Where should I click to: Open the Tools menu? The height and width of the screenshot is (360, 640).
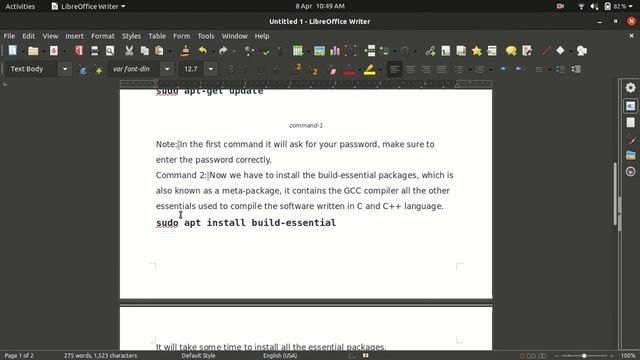[x=206, y=36]
